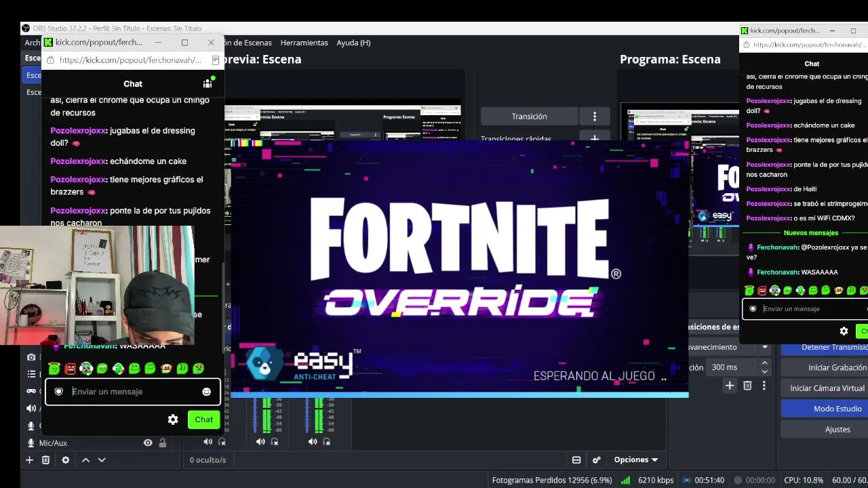Toggle monitoring on third mixer channel

(x=326, y=442)
